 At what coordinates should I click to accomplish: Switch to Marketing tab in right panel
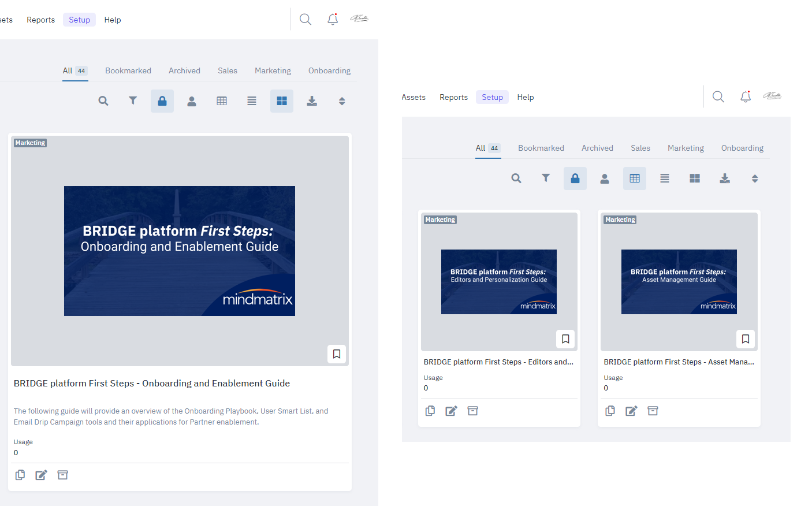click(686, 148)
